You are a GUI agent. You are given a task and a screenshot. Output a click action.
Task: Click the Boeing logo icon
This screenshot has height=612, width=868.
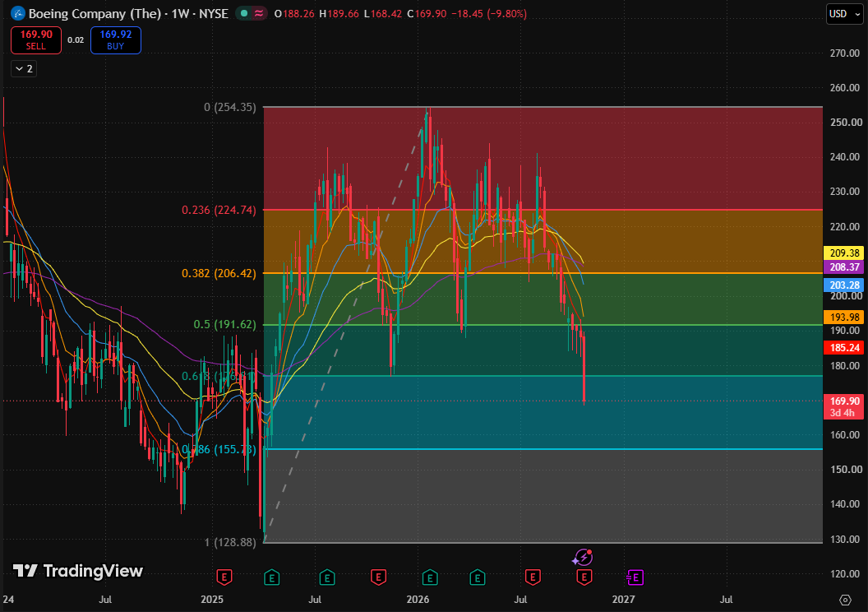point(18,13)
